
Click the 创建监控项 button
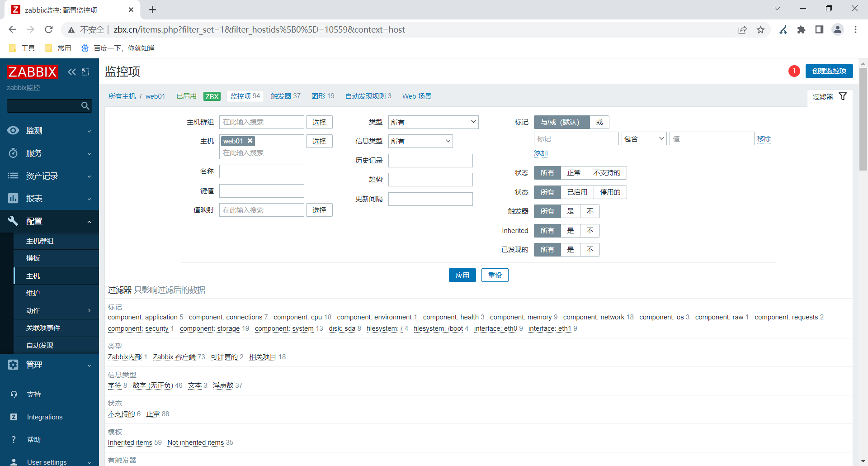(x=829, y=71)
